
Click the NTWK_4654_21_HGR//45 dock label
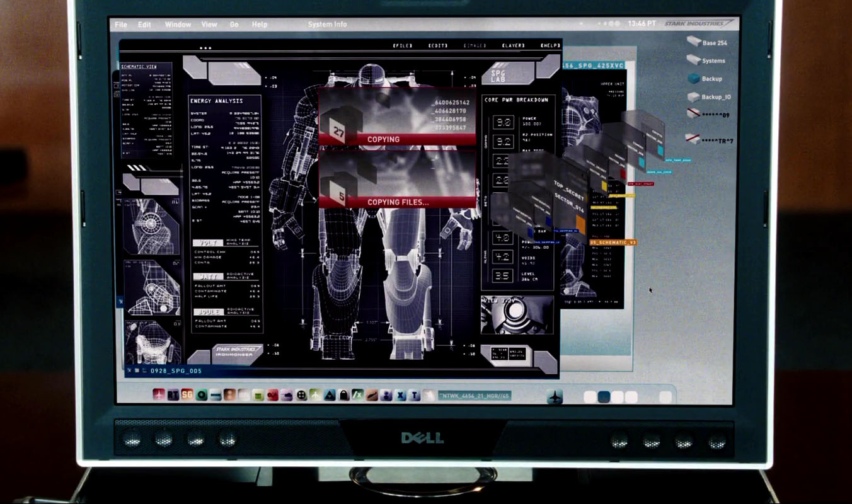(x=474, y=396)
